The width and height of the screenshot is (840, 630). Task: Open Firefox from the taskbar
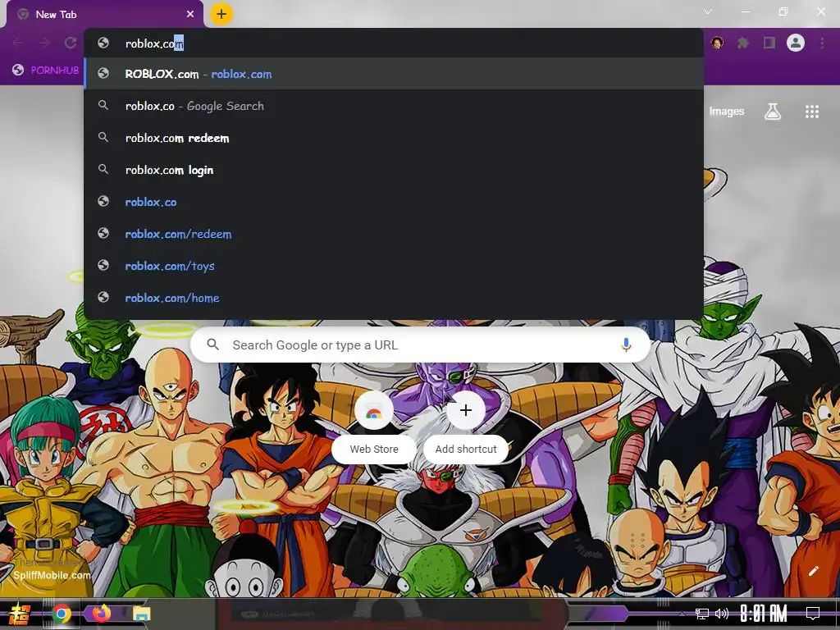tap(101, 613)
